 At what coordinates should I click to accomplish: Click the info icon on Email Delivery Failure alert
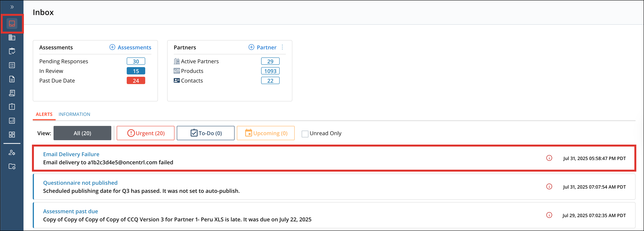click(549, 158)
